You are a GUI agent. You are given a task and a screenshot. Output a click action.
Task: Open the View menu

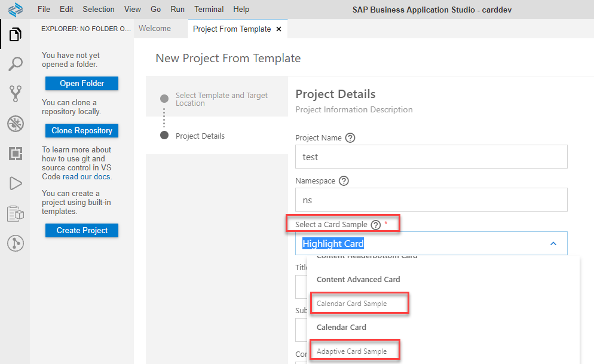pyautogui.click(x=133, y=9)
